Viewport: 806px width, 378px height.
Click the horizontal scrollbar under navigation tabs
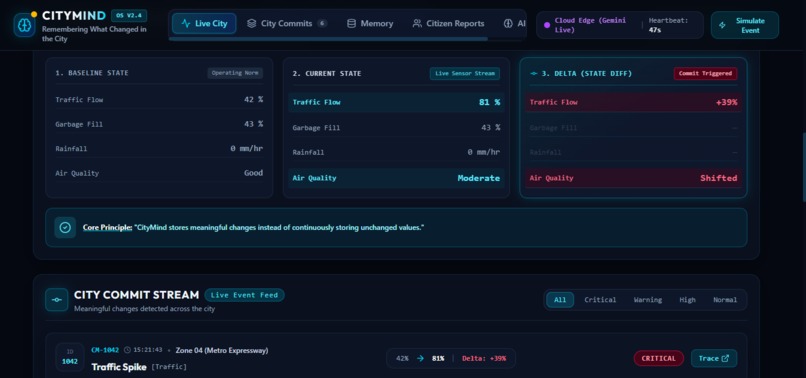coord(328,39)
